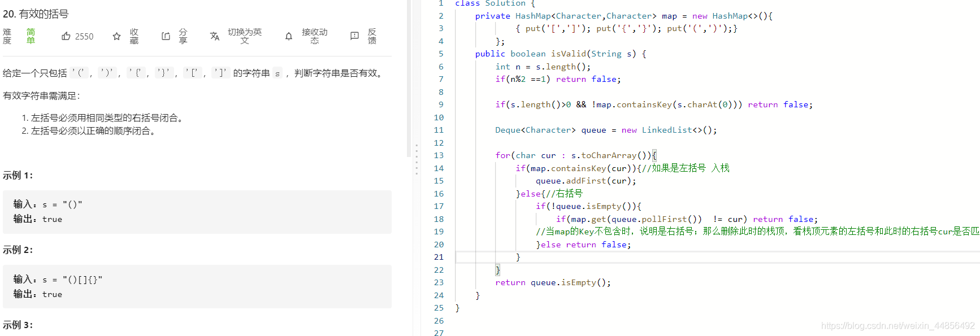This screenshot has width=980, height=336.
Task: Click line number 13 in gutter
Action: pos(439,155)
